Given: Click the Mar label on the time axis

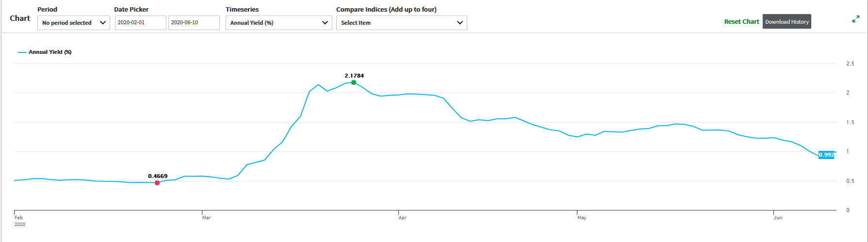Looking at the screenshot, I should click(206, 218).
